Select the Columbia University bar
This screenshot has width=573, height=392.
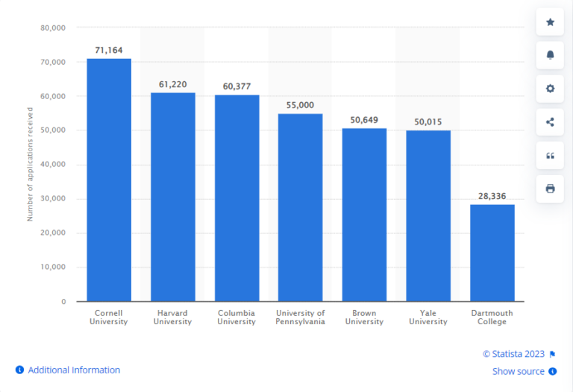[x=237, y=198]
